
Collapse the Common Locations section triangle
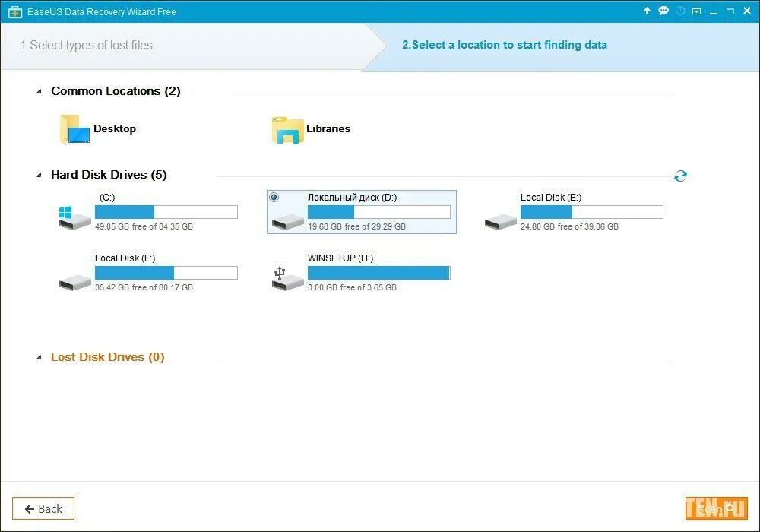point(40,91)
